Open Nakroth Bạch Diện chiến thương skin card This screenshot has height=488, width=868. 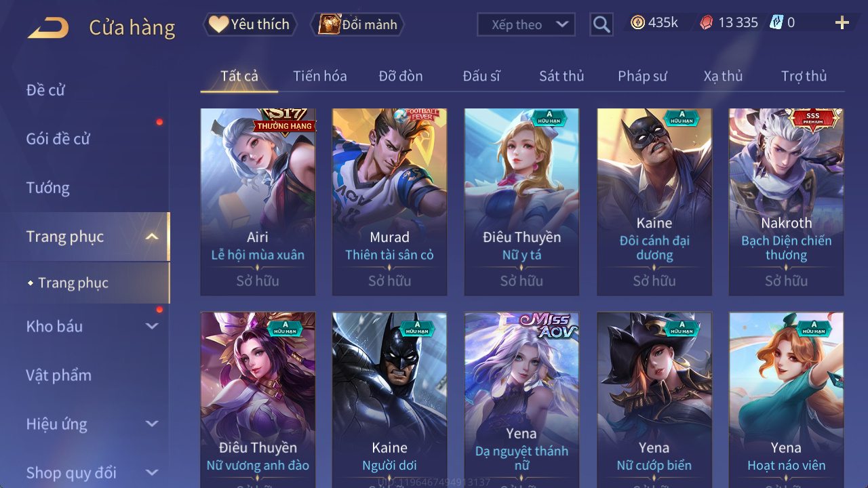point(786,202)
